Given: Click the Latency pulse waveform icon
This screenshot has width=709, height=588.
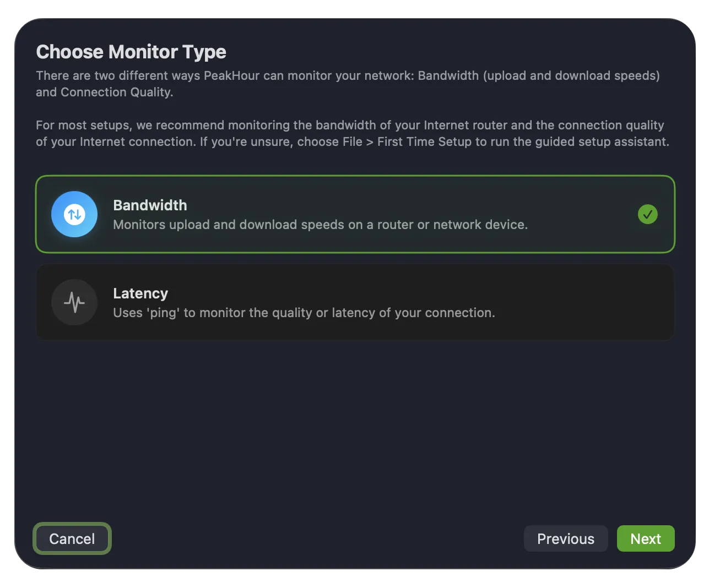Looking at the screenshot, I should point(74,302).
